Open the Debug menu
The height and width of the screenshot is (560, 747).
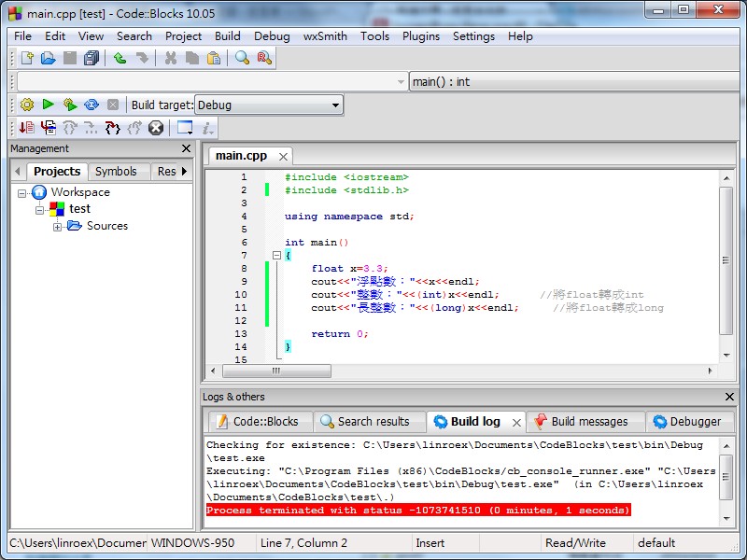(272, 36)
